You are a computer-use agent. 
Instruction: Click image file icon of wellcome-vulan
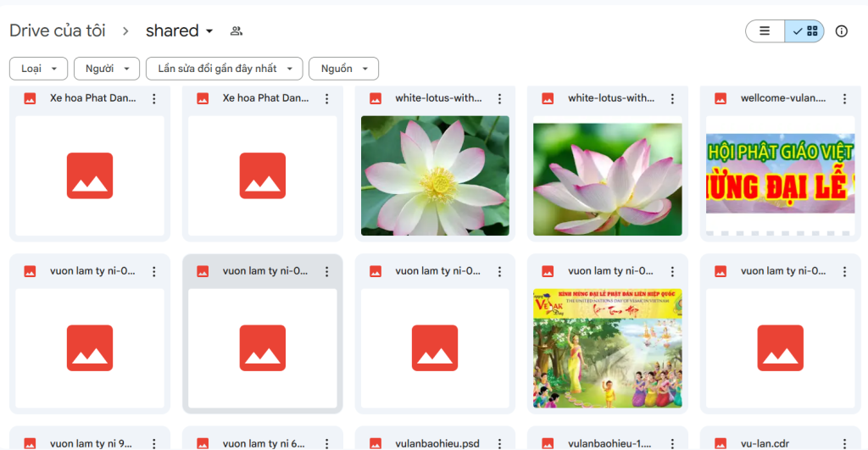point(721,98)
